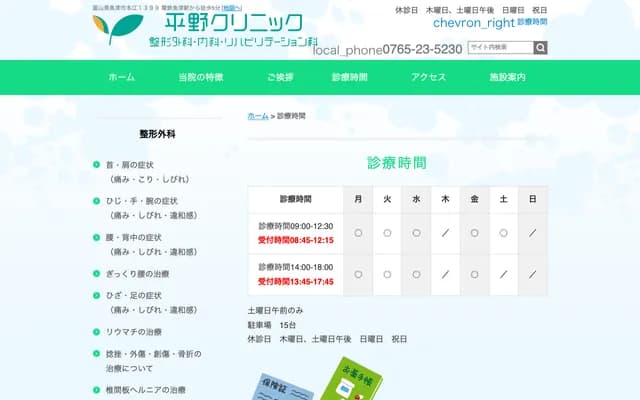Click Thursday morning slash mark

445,233
